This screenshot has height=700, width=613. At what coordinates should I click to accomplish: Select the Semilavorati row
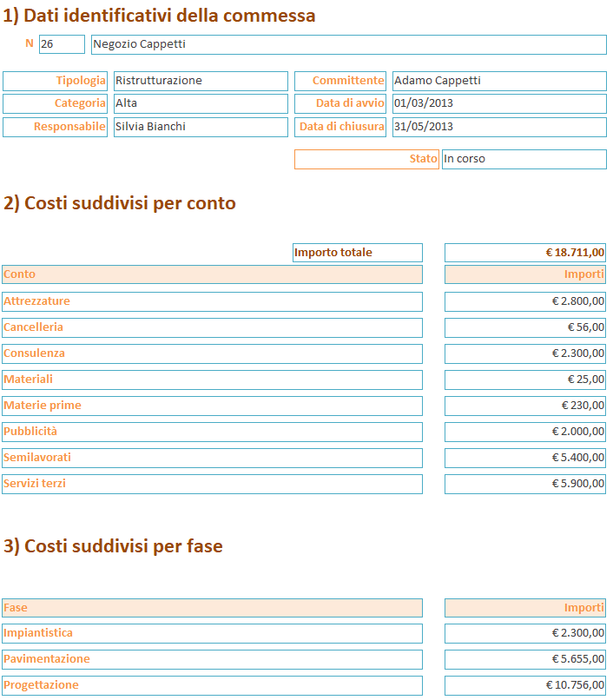(212, 458)
